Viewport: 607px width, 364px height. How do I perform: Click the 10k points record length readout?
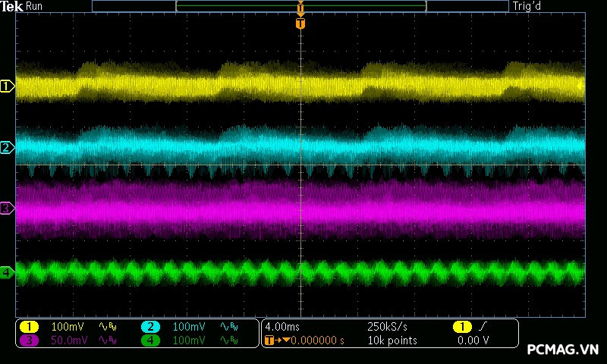point(392,340)
